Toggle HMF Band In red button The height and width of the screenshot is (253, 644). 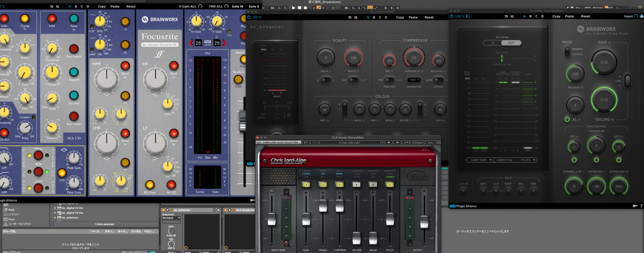click(x=125, y=66)
